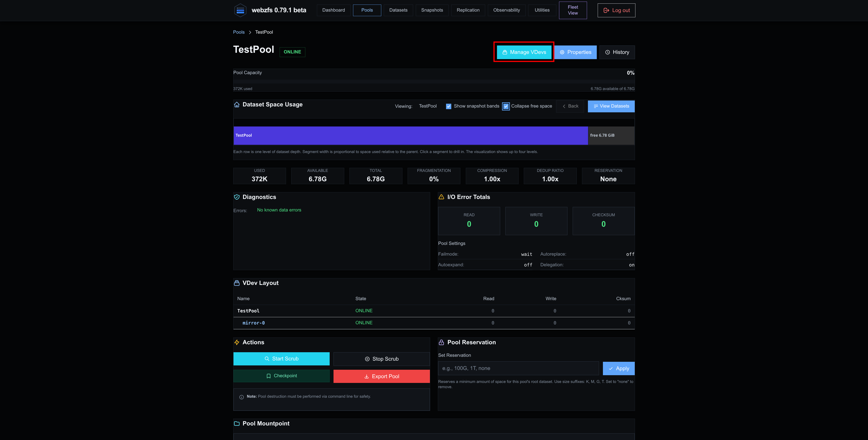The image size is (868, 440).
Task: Select the mirror-0 vdev row
Action: point(434,323)
